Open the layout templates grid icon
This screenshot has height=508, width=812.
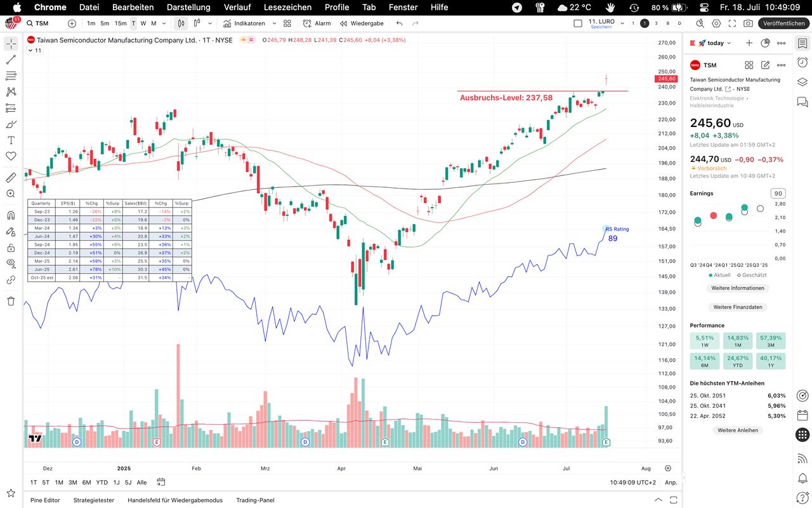[287, 23]
